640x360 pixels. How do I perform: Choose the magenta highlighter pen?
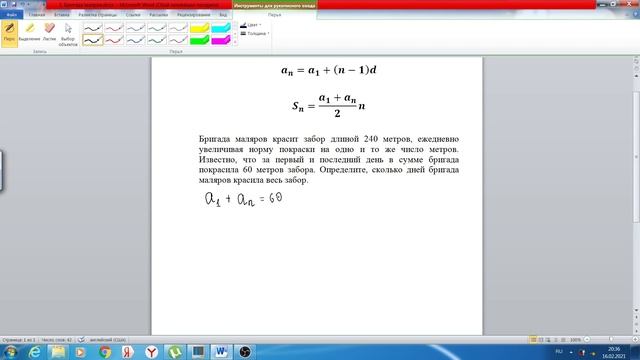pyautogui.click(x=221, y=40)
